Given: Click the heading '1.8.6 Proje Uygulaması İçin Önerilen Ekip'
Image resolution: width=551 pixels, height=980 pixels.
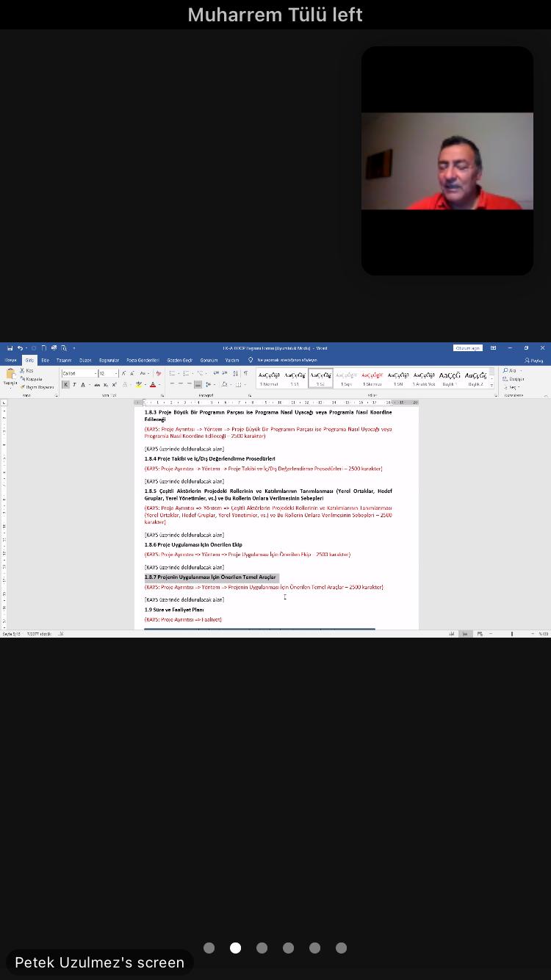Looking at the screenshot, I should click(193, 545).
